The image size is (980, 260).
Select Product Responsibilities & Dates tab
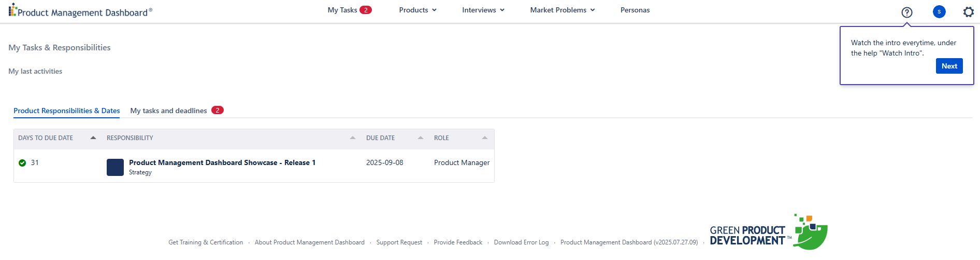66,111
